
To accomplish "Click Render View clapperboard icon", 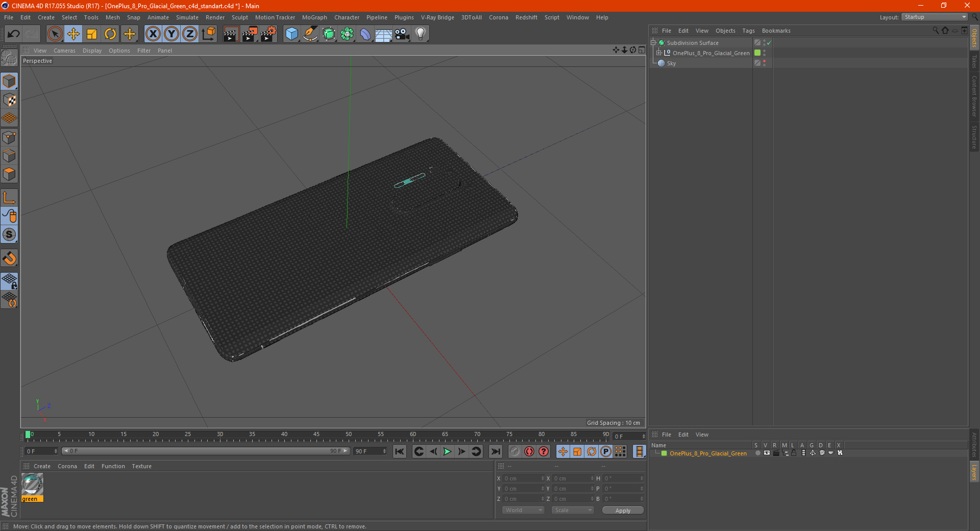I will pos(231,34).
